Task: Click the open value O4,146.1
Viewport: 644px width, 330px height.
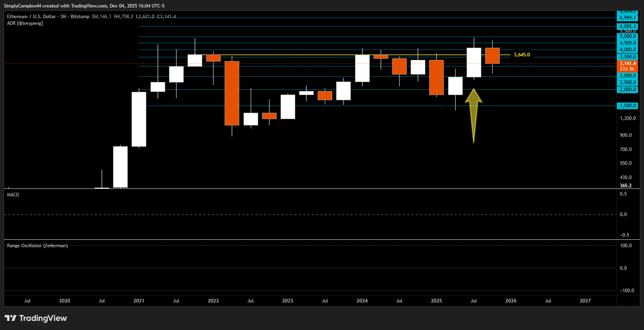Action: pos(103,17)
